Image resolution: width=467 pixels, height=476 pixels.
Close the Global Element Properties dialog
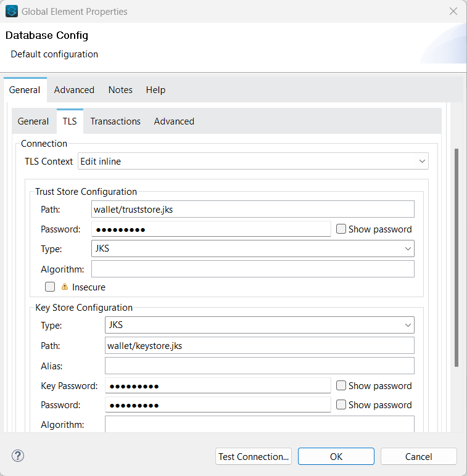click(x=453, y=11)
